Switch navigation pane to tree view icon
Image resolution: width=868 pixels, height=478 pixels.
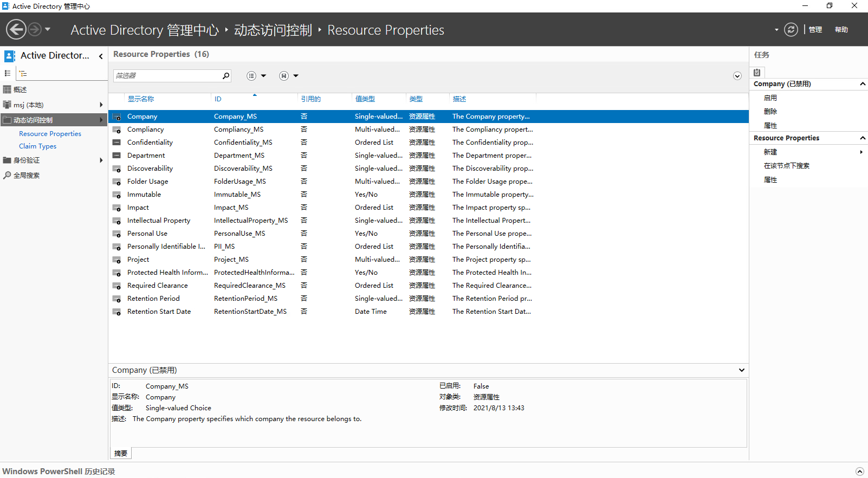coord(23,73)
